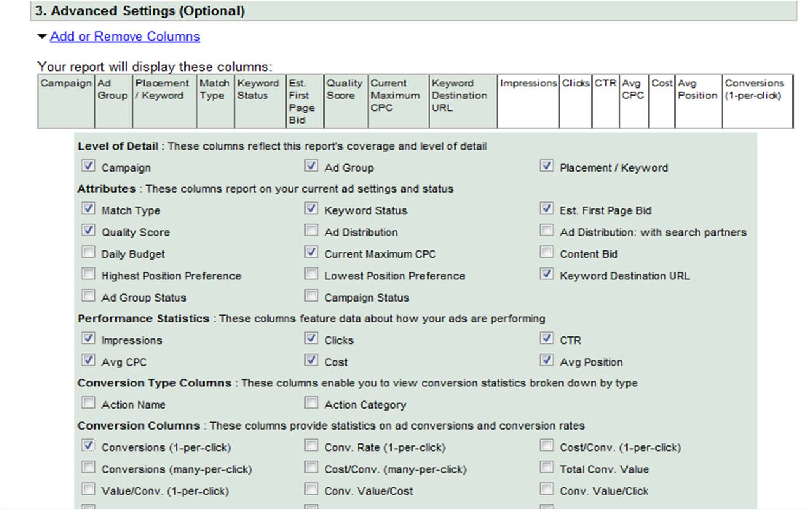812x510 pixels.
Task: Check the Campaign Status checkbox
Action: click(x=311, y=296)
